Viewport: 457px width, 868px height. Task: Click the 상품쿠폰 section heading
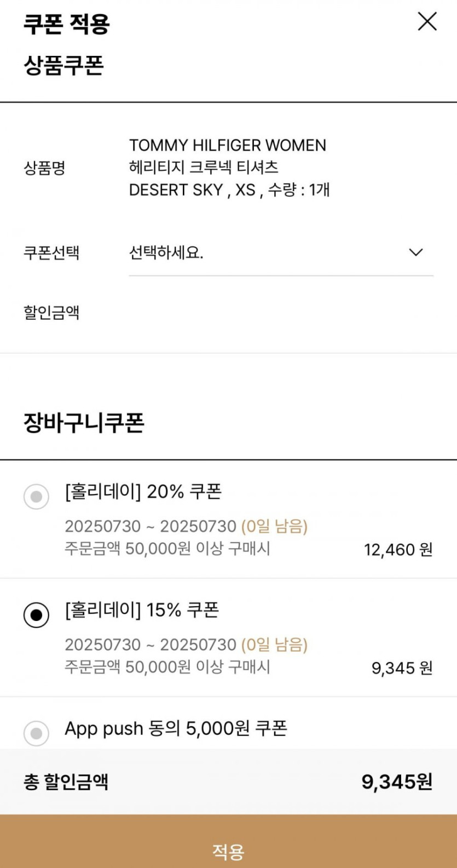coord(63,66)
